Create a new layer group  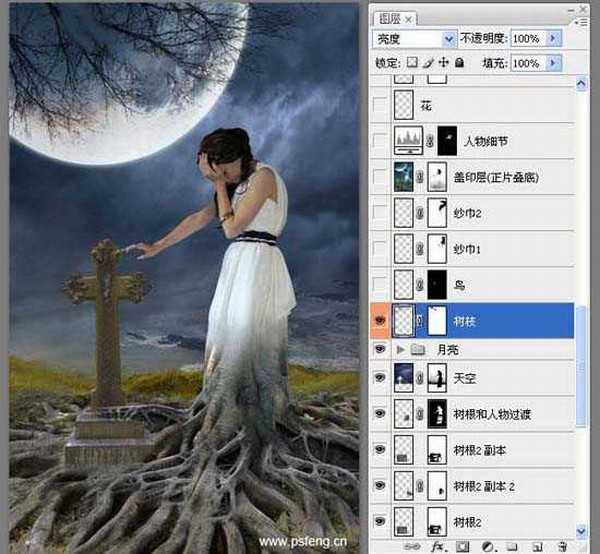(511, 545)
